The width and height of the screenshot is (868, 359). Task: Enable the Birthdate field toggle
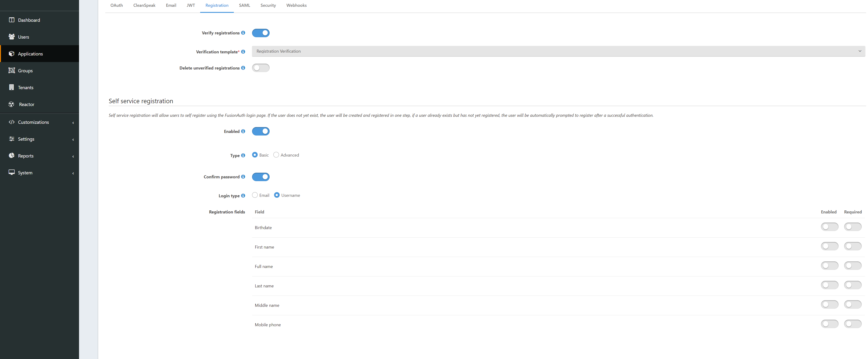click(829, 227)
